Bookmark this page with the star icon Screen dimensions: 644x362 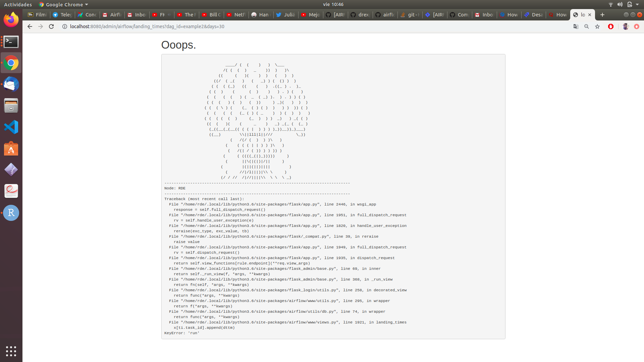coord(597,26)
